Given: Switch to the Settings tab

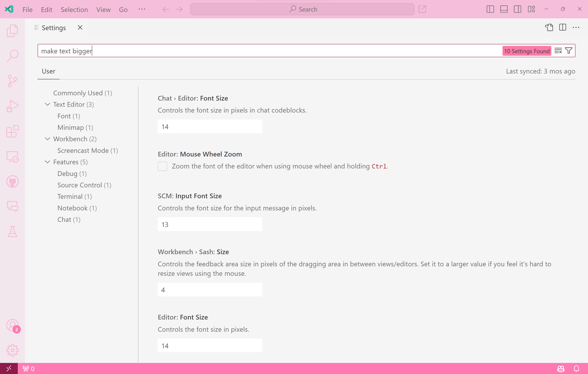Looking at the screenshot, I should [54, 27].
